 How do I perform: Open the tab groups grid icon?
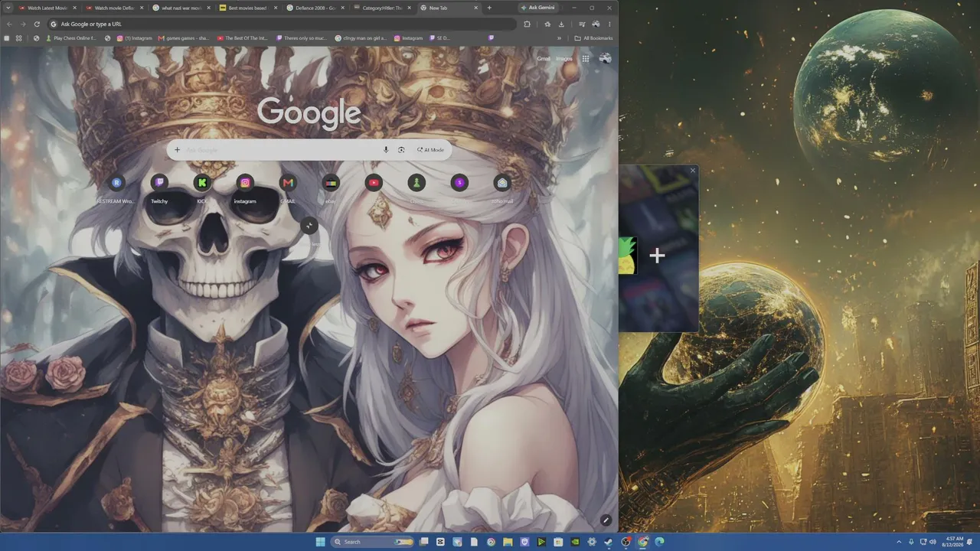18,38
